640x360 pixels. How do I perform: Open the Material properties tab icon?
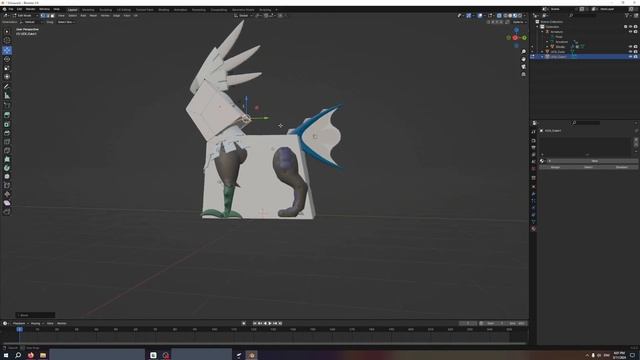click(x=533, y=229)
